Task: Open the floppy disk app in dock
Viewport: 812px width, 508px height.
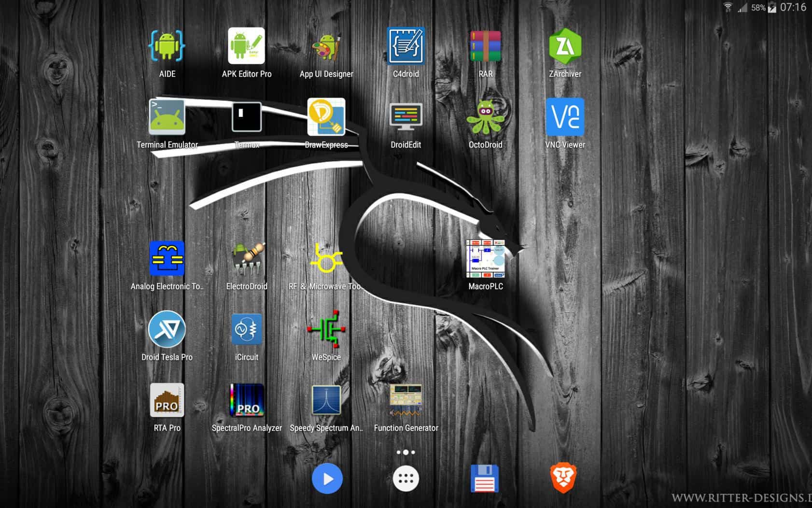Action: pyautogui.click(x=485, y=479)
